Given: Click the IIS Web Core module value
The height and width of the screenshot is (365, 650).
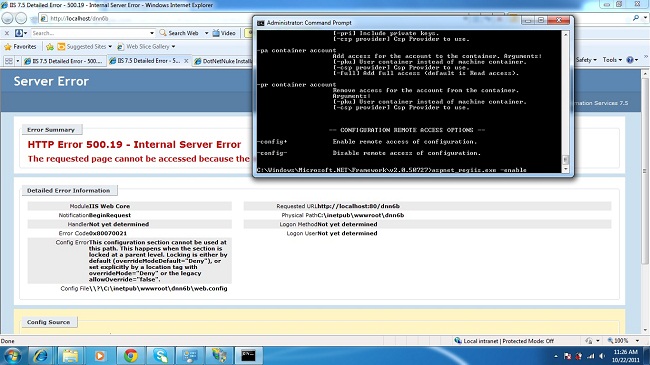Looking at the screenshot, I should pyautogui.click(x=109, y=206).
